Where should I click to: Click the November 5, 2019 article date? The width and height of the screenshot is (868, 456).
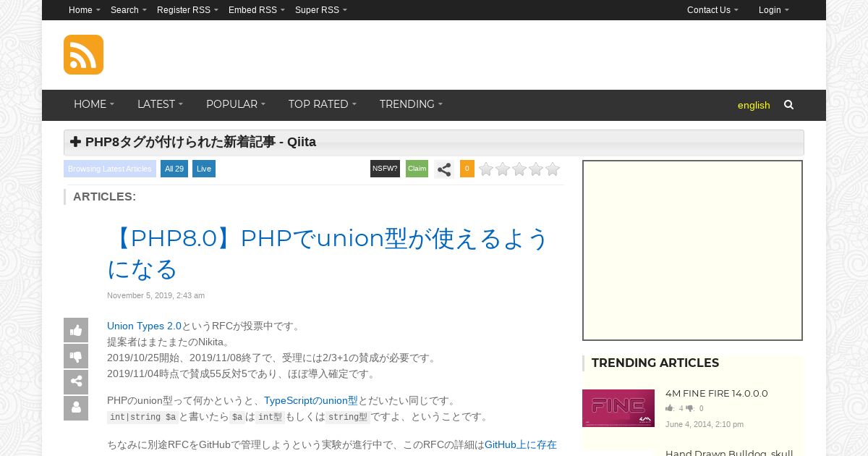pyautogui.click(x=156, y=295)
